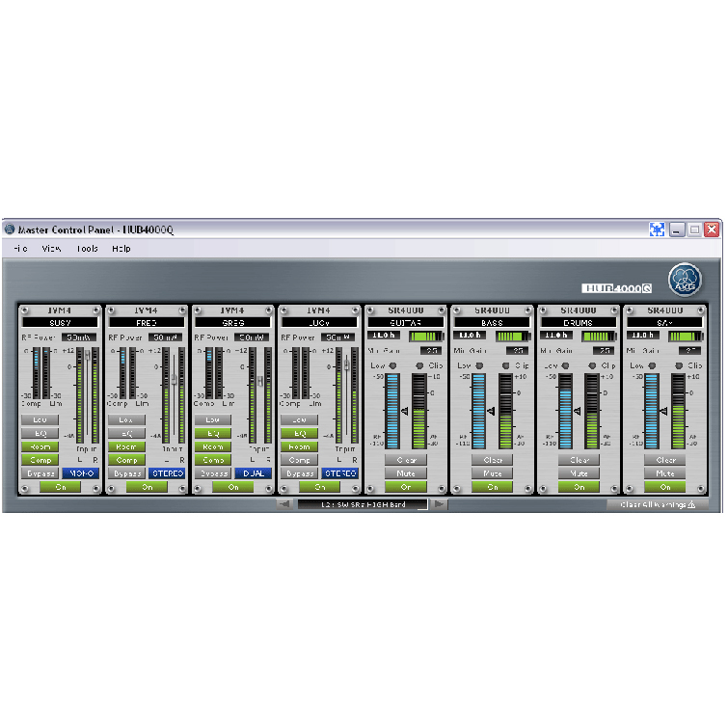Click the SAX Clip warning LED

click(x=679, y=365)
